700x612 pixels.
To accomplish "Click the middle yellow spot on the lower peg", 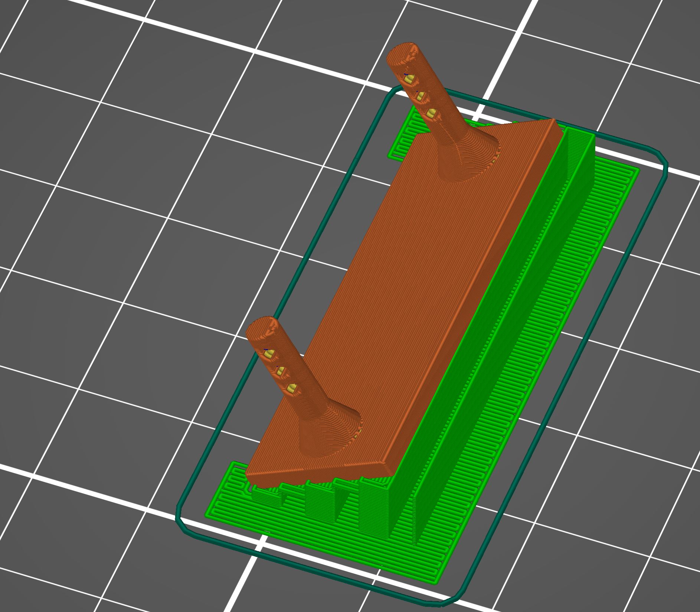I will click(x=281, y=370).
